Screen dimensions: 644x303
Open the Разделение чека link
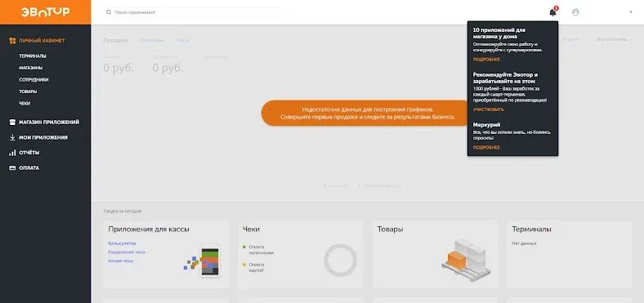(127, 252)
